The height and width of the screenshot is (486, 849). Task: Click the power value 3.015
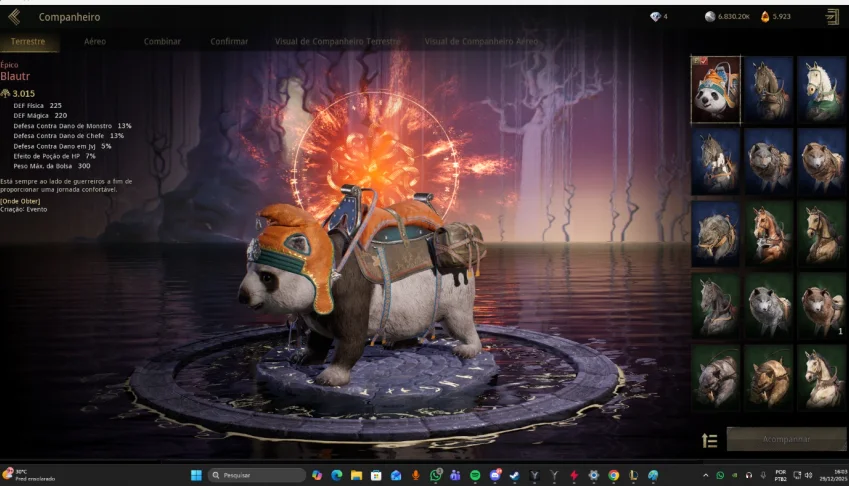point(24,93)
